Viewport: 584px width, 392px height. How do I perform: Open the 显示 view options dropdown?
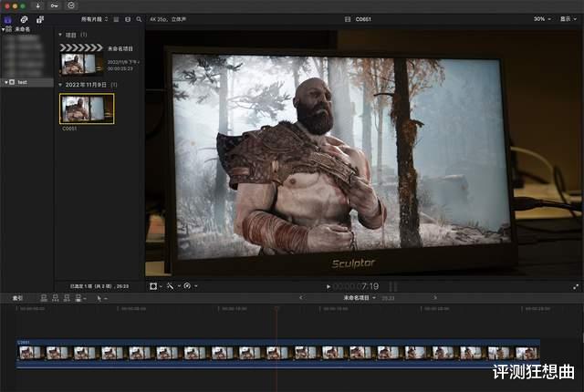tap(567, 18)
